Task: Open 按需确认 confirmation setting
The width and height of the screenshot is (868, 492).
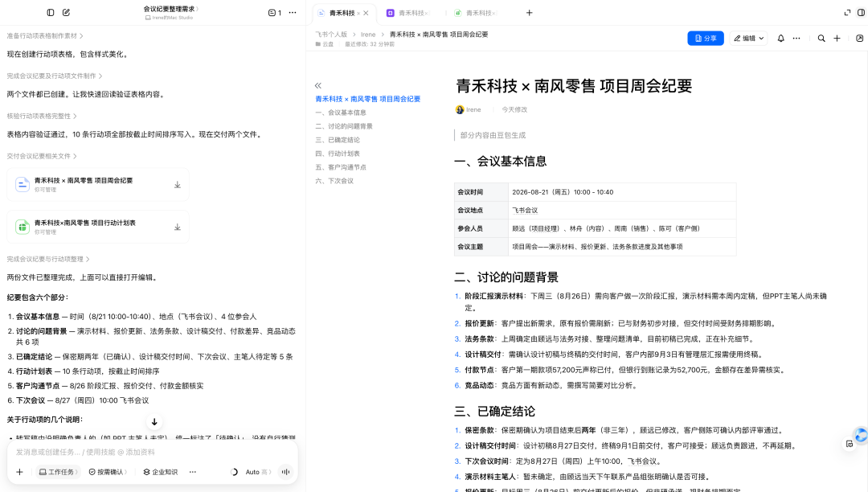Action: [108, 472]
